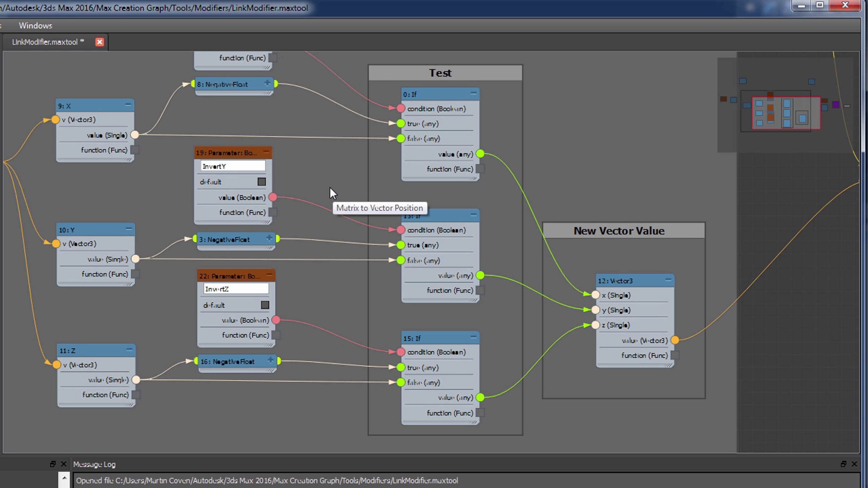Image resolution: width=868 pixels, height=488 pixels.
Task: Click the v (Vector3) input port on node 11: Z
Action: coord(57,365)
